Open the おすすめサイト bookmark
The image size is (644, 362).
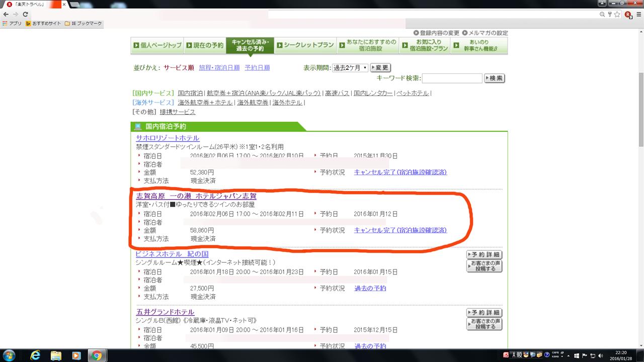[44, 23]
